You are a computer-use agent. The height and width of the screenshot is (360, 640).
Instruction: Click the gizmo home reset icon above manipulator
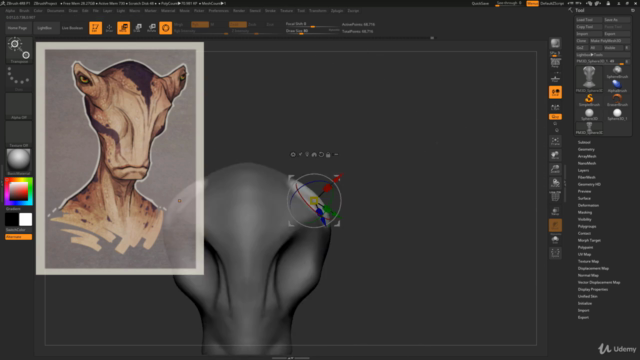pos(314,155)
